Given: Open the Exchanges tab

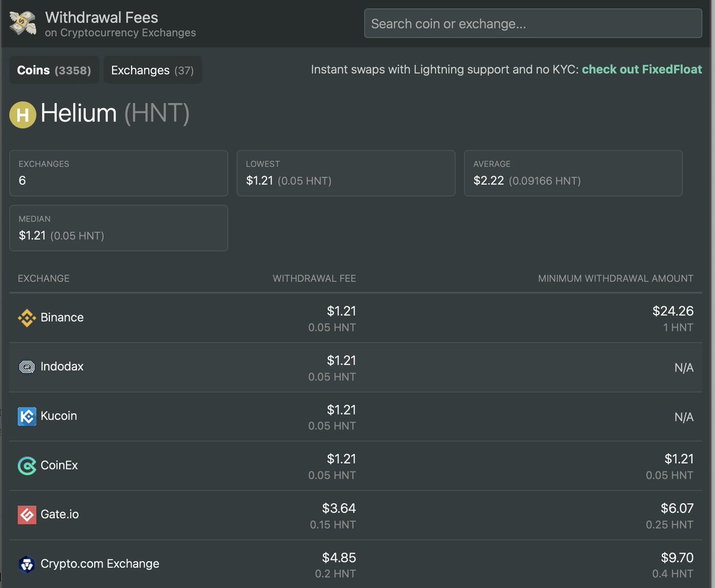Looking at the screenshot, I should pyautogui.click(x=153, y=70).
